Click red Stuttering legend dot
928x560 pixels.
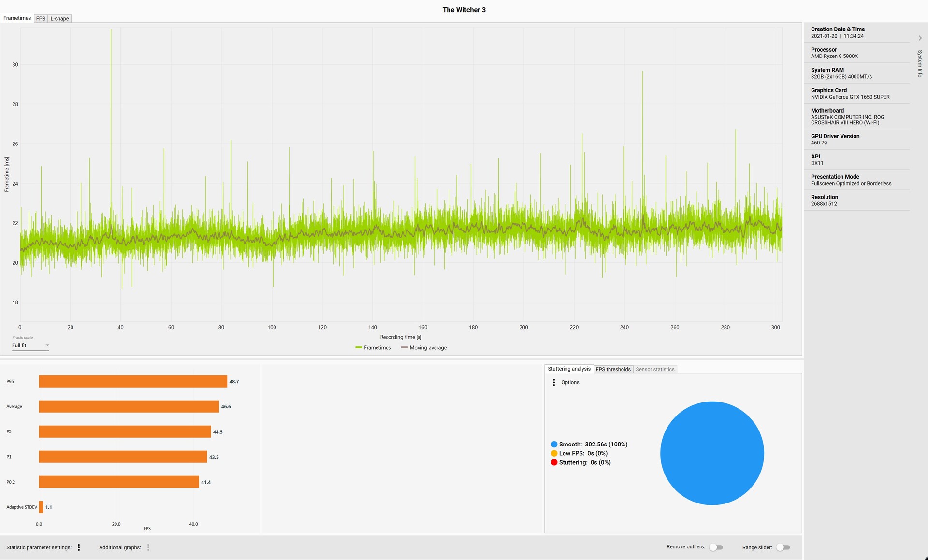[x=554, y=462]
